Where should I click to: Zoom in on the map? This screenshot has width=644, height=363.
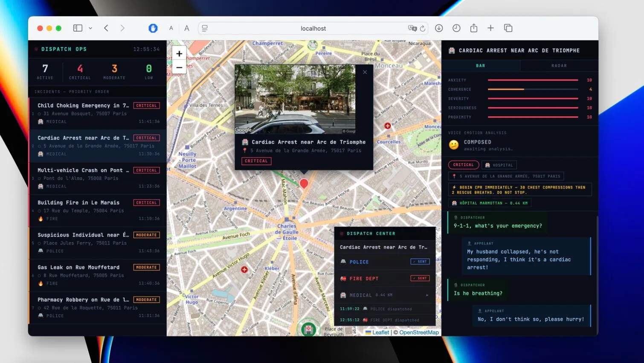[179, 53]
